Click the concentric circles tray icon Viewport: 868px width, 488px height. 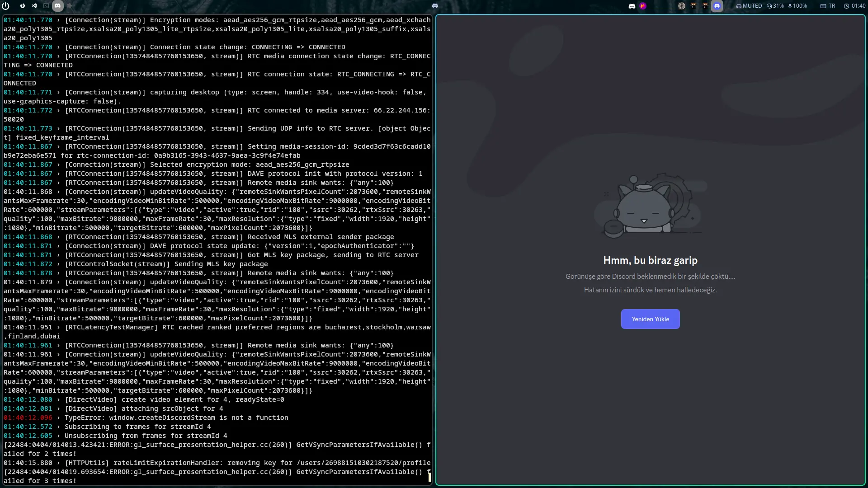pyautogui.click(x=682, y=6)
